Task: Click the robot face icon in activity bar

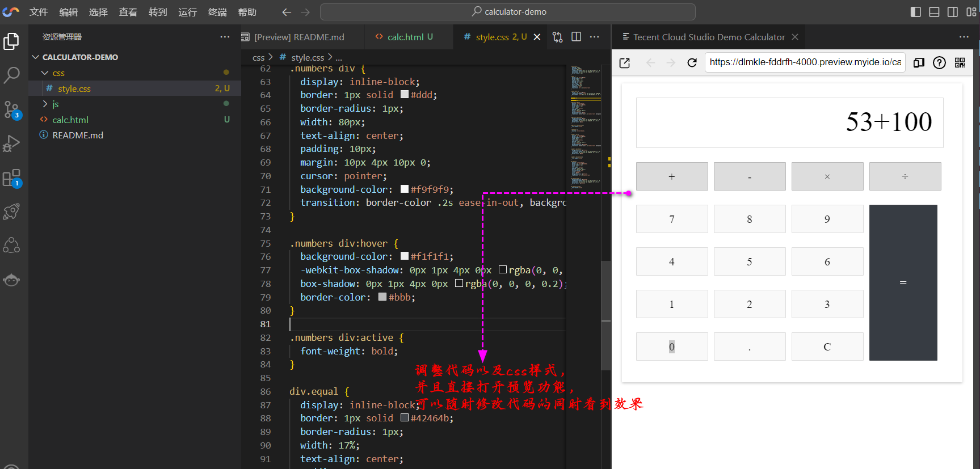Action: point(11,280)
